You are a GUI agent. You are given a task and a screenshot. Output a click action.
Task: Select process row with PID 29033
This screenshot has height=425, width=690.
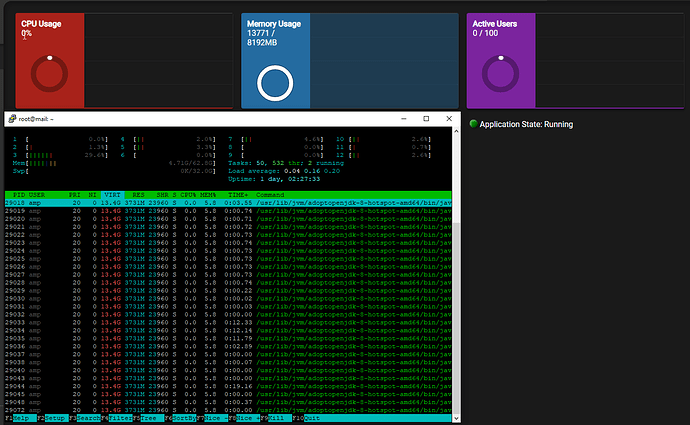point(228,322)
